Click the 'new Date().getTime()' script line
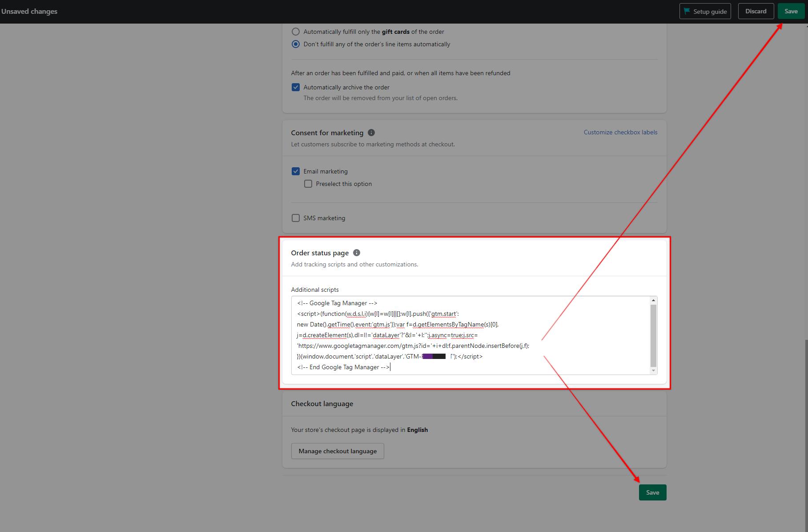808x532 pixels. [x=398, y=324]
